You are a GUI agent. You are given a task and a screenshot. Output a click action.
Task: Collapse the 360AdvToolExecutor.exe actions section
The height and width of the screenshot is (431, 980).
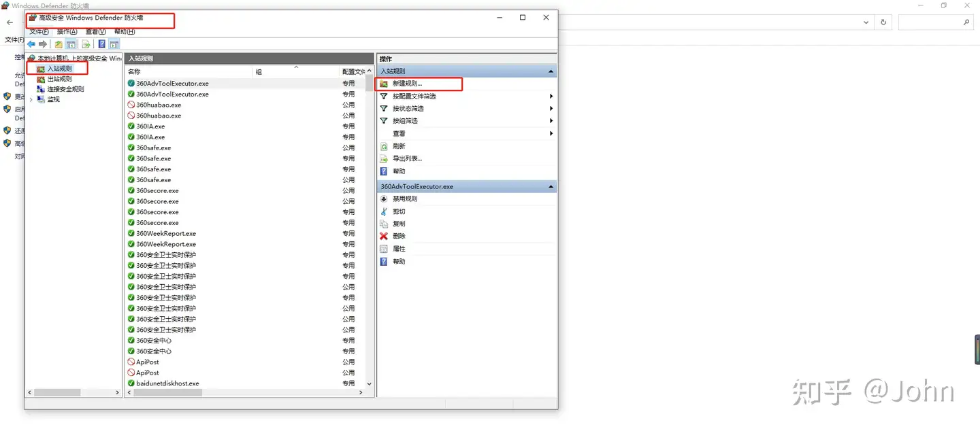(551, 186)
